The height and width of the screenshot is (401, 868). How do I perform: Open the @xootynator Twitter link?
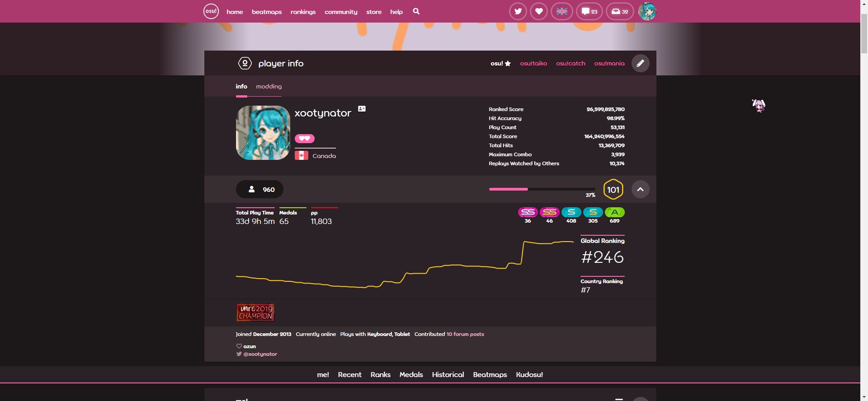pyautogui.click(x=260, y=354)
